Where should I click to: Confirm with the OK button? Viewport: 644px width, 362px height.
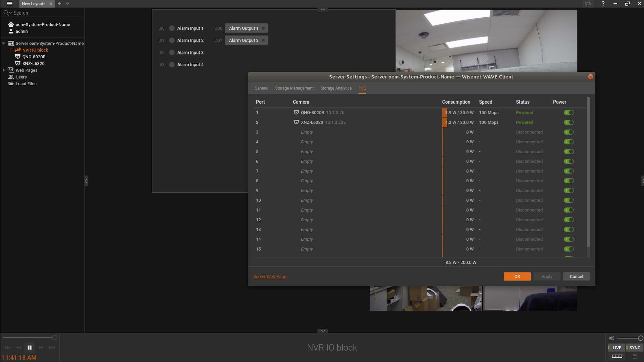click(517, 276)
